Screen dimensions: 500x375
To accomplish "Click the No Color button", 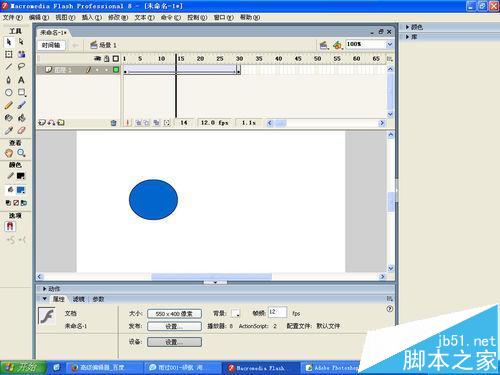I will (x=16, y=203).
